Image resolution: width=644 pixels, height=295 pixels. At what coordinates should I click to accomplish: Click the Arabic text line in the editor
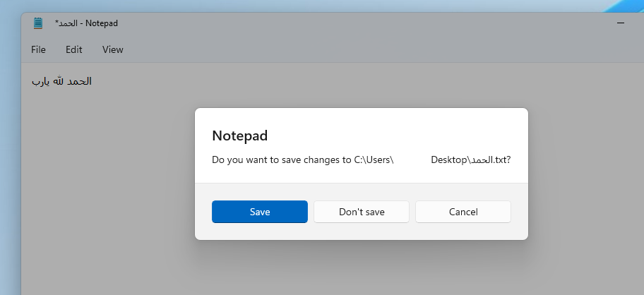coord(61,82)
